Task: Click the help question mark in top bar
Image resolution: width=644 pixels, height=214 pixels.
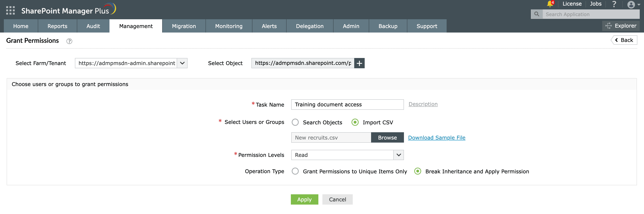Action: point(614,4)
